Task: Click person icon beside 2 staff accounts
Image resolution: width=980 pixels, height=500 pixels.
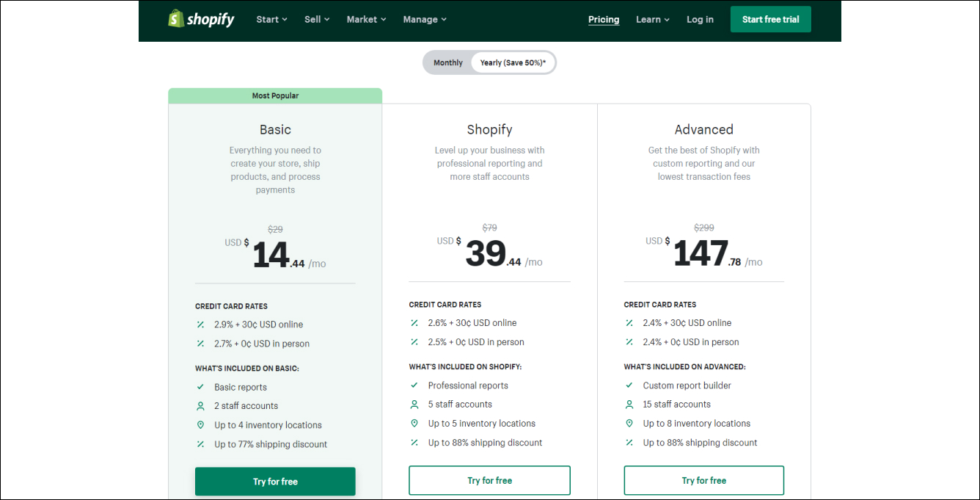Action: (x=200, y=406)
